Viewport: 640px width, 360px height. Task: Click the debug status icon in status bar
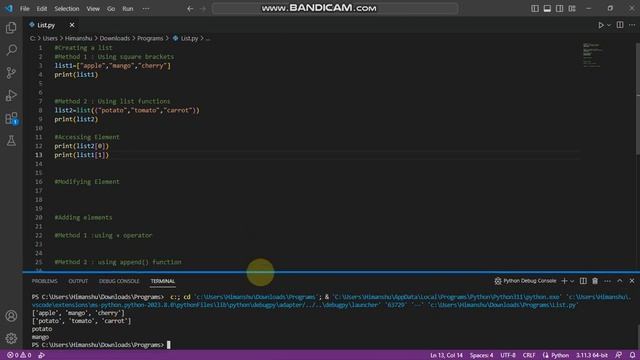pos(41,355)
